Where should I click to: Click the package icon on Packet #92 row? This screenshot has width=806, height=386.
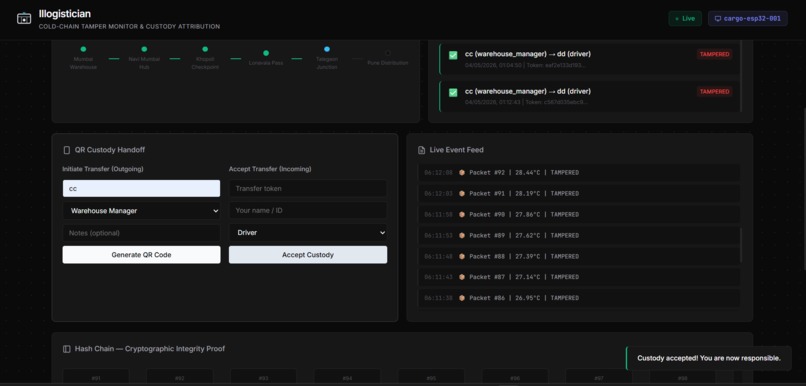462,173
